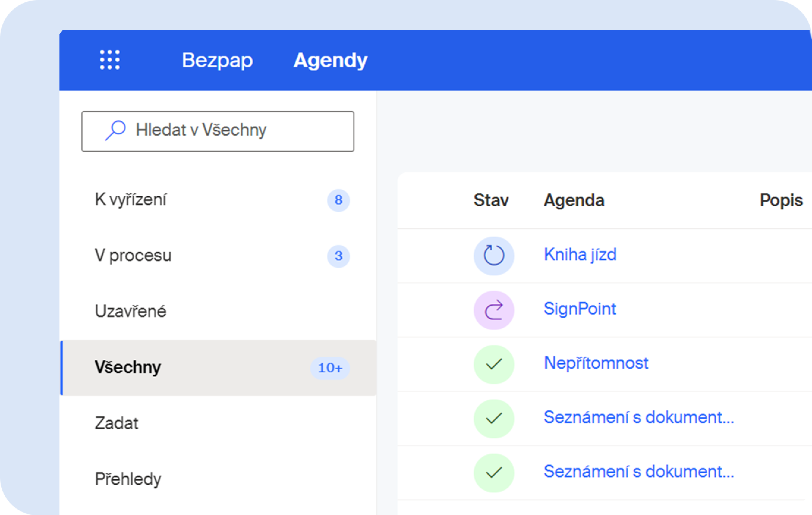Viewport: 812px width, 515px height.
Task: Open the Kniha jízd agenda link
Action: [580, 255]
